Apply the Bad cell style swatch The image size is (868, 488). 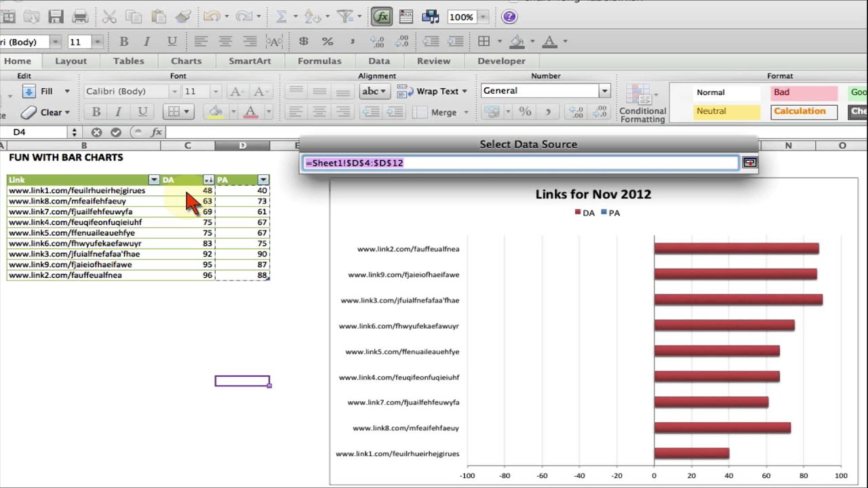click(804, 92)
